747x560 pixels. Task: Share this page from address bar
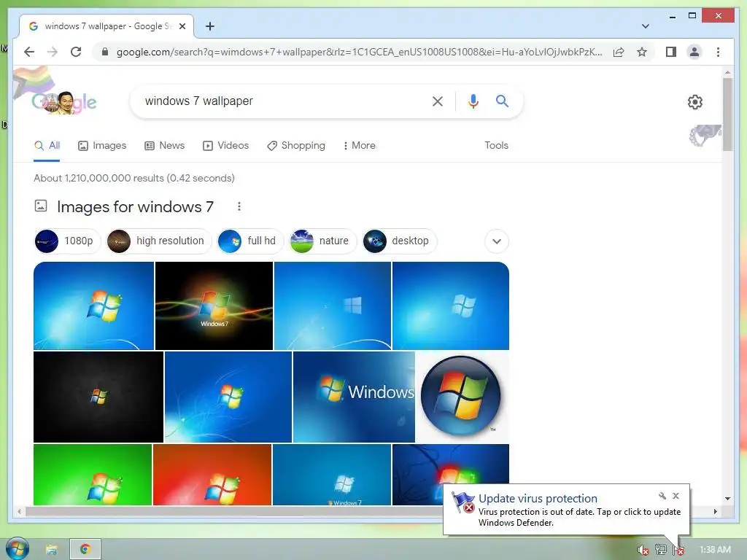[x=619, y=52]
